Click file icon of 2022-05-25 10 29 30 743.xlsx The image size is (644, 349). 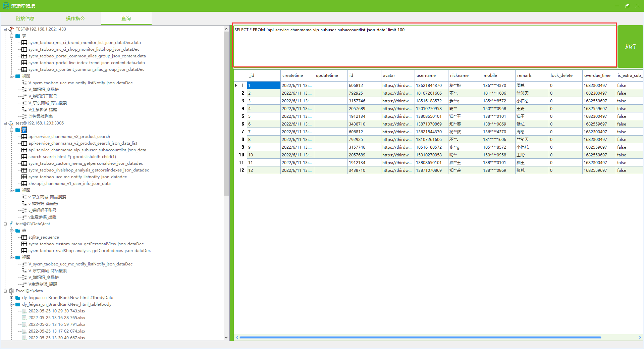click(24, 311)
